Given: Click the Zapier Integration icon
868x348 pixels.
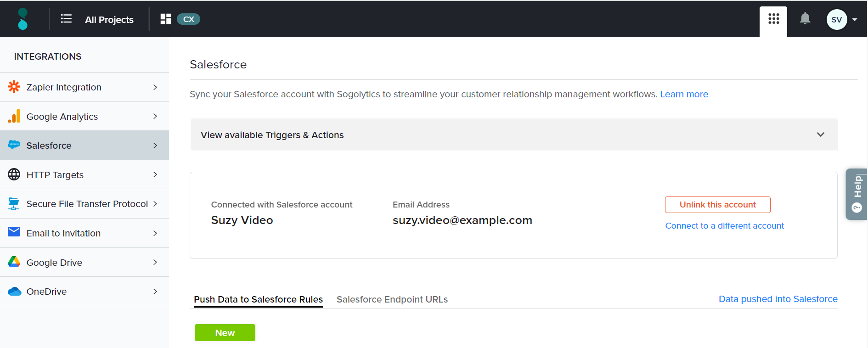Looking at the screenshot, I should coord(14,87).
